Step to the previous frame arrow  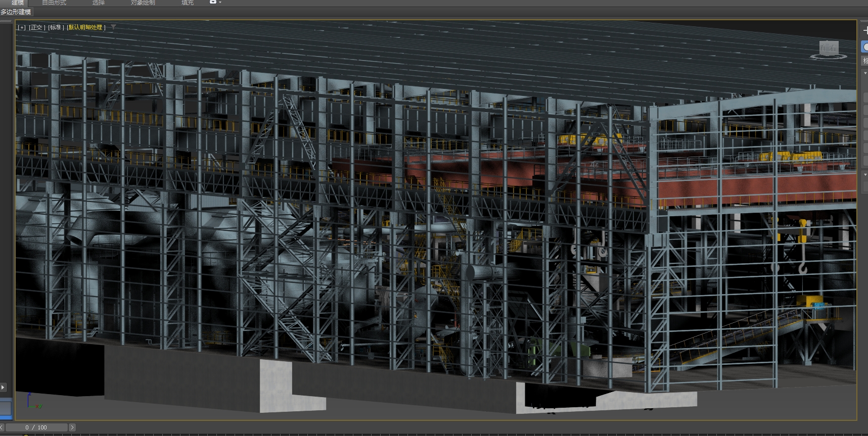click(x=2, y=427)
